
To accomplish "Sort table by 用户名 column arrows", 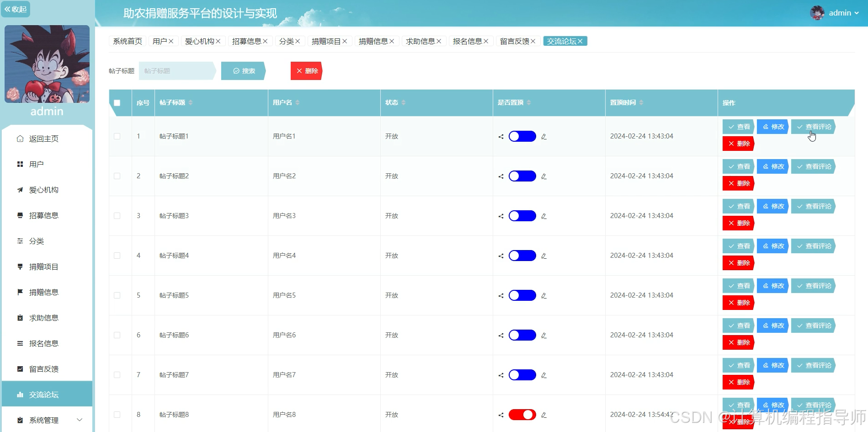I will tap(298, 102).
